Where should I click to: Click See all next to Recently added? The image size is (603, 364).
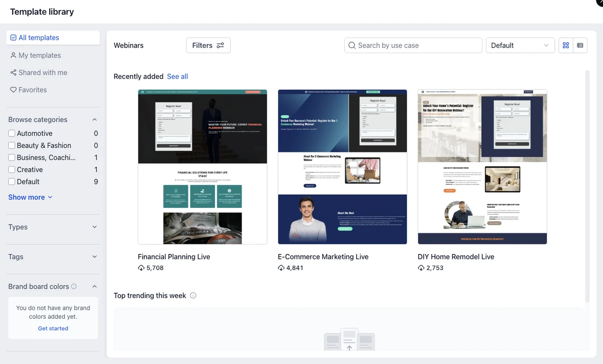click(x=177, y=76)
